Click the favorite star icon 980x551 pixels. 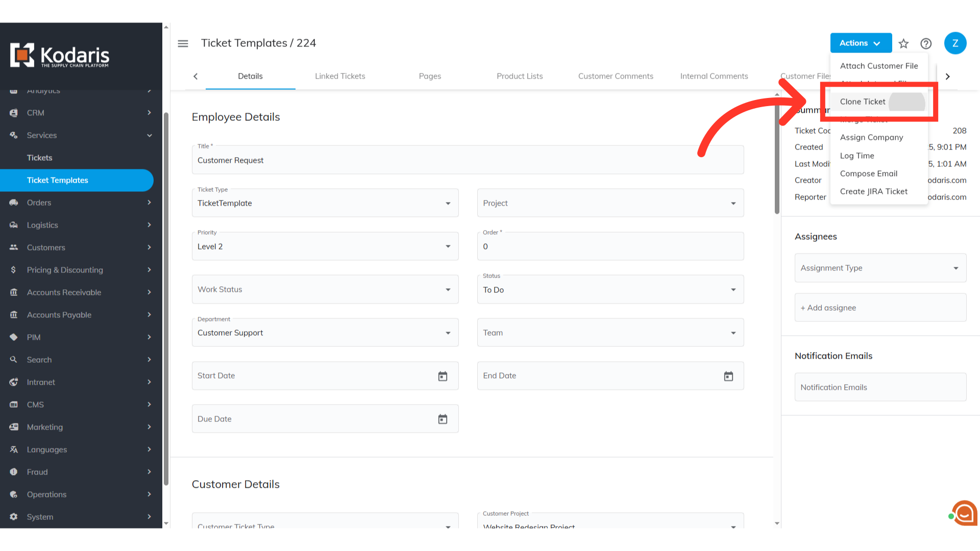tap(903, 43)
